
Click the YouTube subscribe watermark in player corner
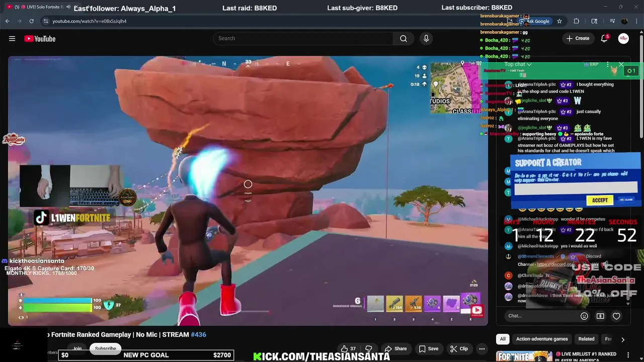click(x=476, y=310)
